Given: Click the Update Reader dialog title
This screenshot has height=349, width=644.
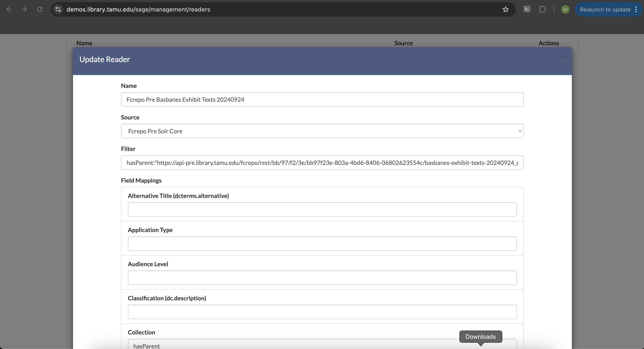Looking at the screenshot, I should [105, 59].
